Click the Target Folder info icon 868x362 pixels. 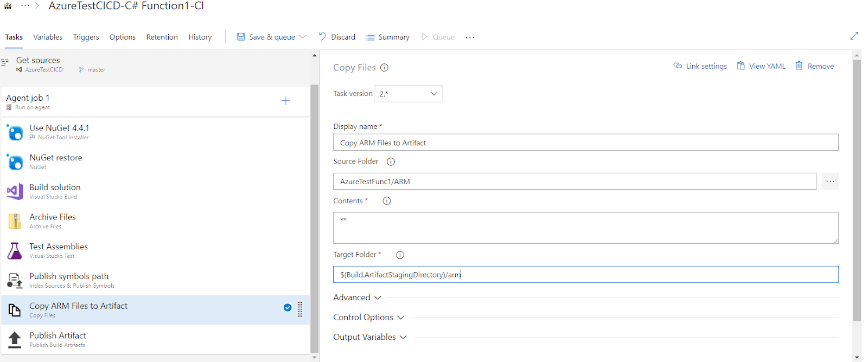click(400, 255)
